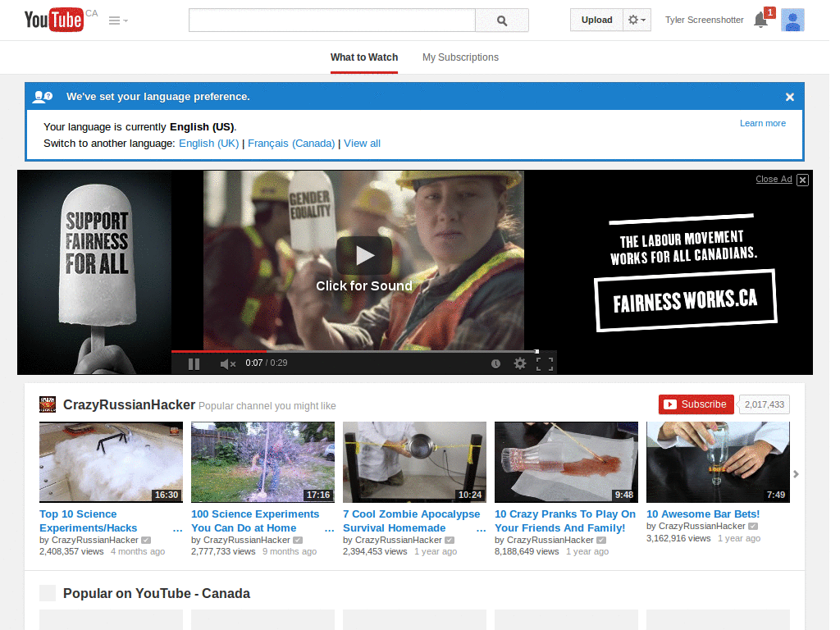Click Top 10 Science Experiments/Hacks title
The height and width of the screenshot is (630, 840).
89,521
